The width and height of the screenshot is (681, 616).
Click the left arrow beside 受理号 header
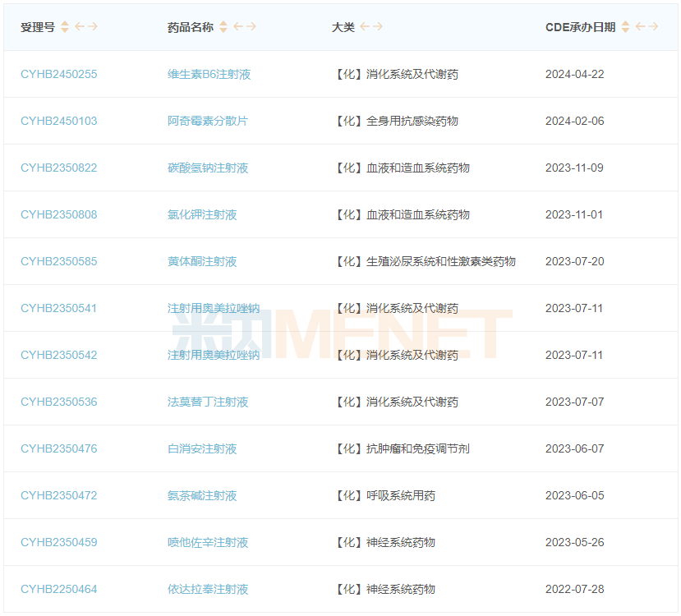[80, 26]
